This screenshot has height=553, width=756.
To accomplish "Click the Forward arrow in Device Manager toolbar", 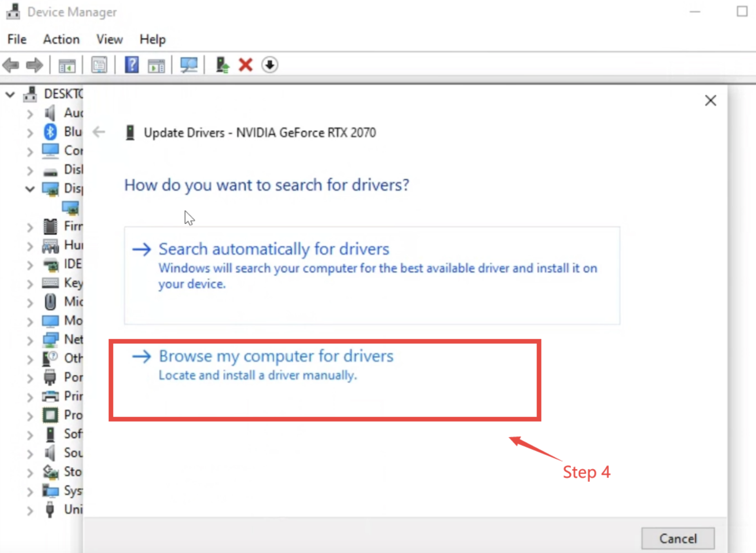I will tap(34, 65).
